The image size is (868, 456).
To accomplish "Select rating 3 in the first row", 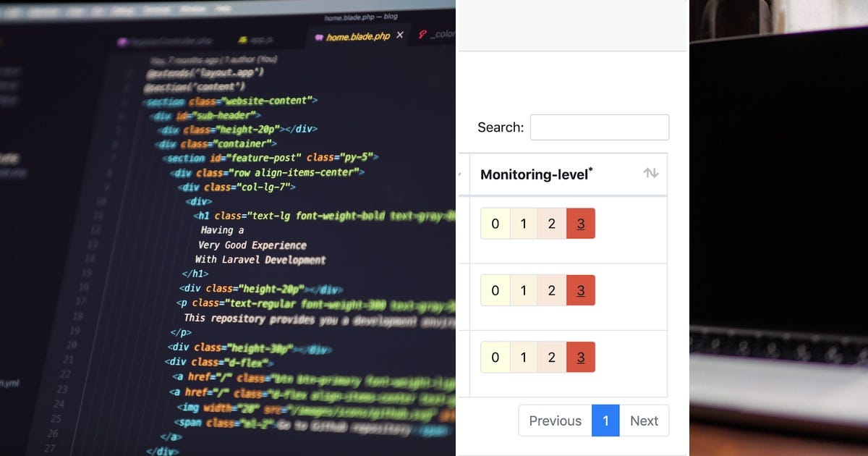I will (x=580, y=223).
